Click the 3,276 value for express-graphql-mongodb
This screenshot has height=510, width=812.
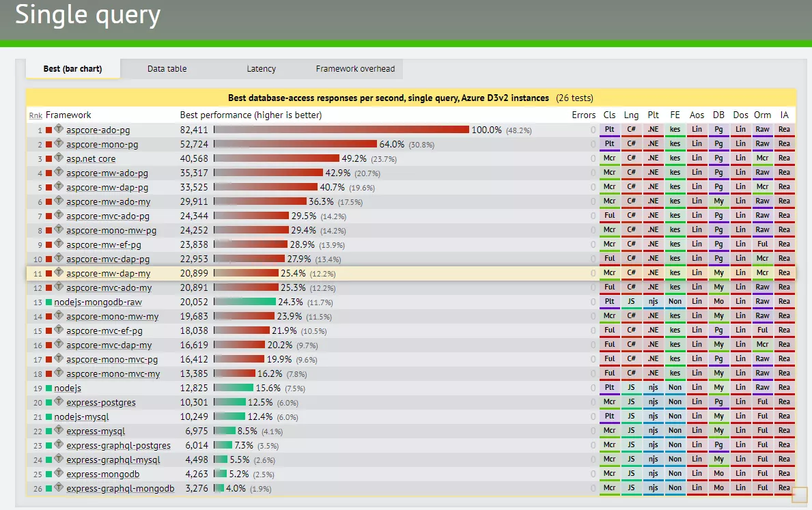click(x=196, y=488)
